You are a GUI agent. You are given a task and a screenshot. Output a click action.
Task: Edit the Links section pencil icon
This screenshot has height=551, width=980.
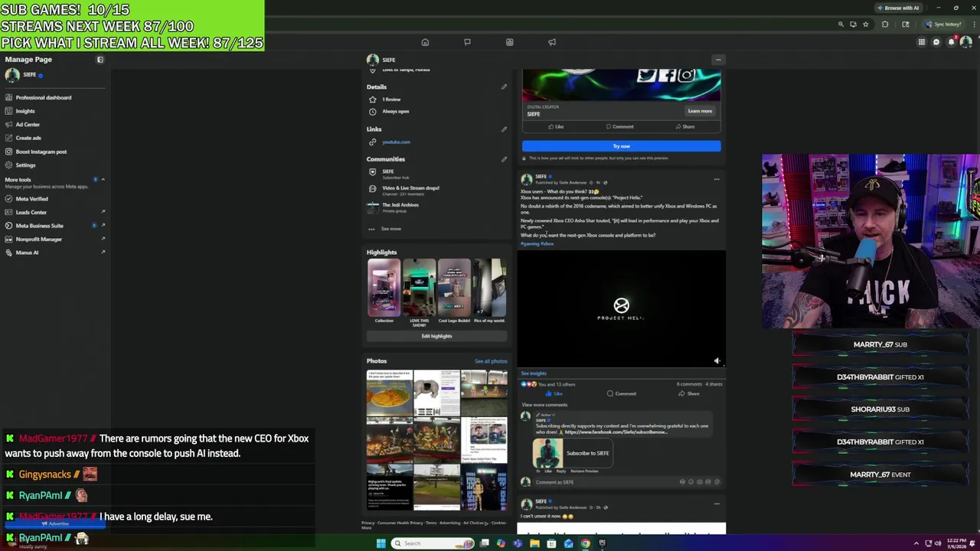coord(504,129)
